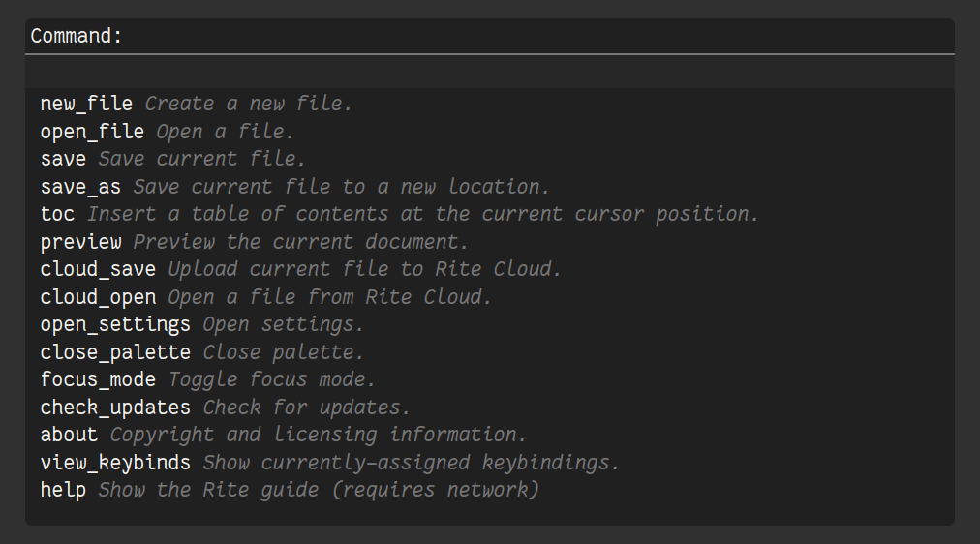Pick save_as to save to new location
This screenshot has height=544, width=980.
pos(80,187)
